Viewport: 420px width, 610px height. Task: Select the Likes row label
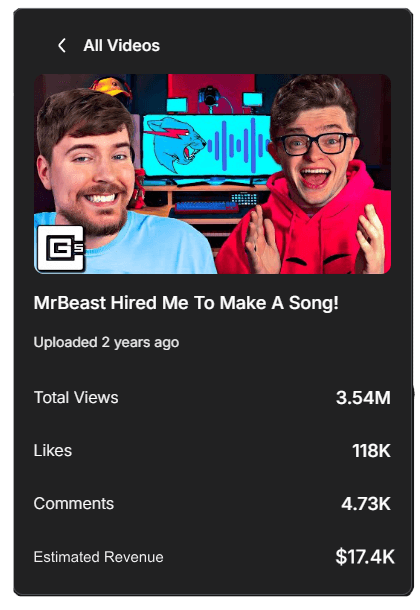(53, 450)
